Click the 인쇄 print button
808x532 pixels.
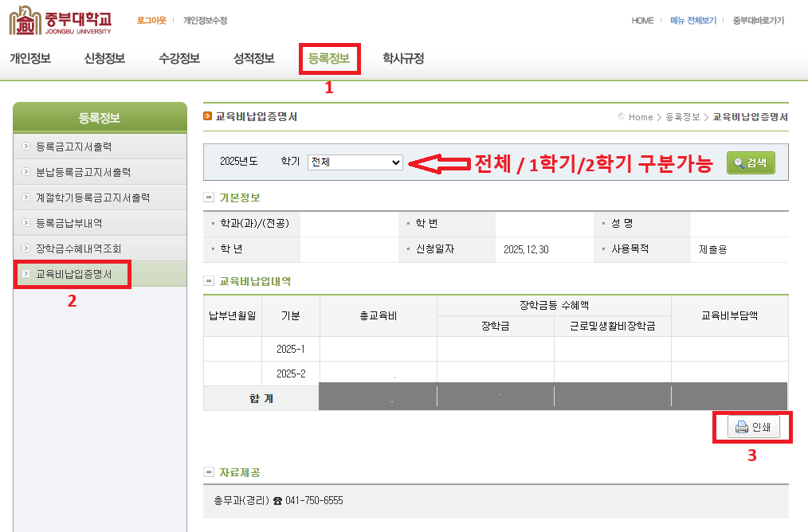[x=753, y=427]
